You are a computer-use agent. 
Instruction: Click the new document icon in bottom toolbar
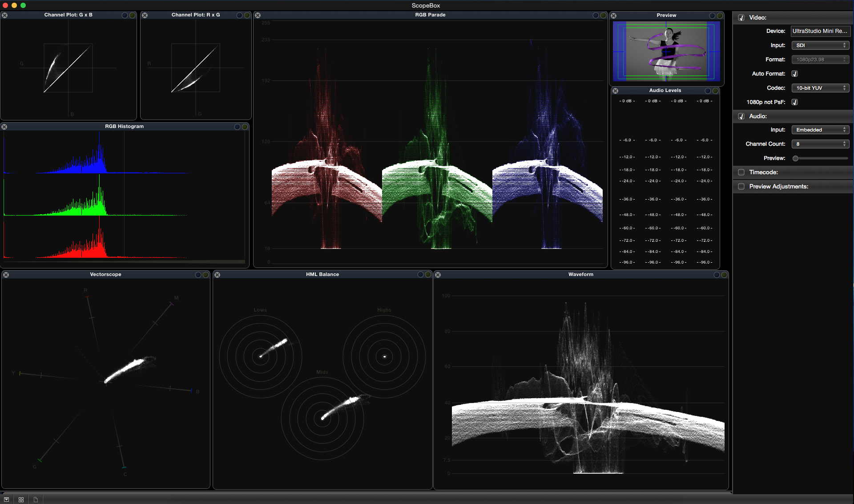(x=35, y=500)
